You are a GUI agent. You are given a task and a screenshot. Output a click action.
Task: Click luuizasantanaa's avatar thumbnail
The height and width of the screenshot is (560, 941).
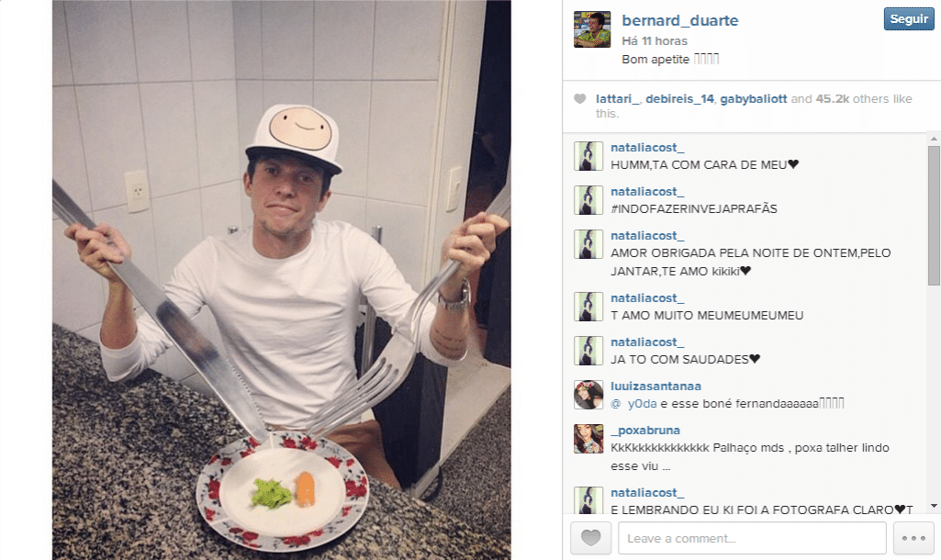click(588, 395)
